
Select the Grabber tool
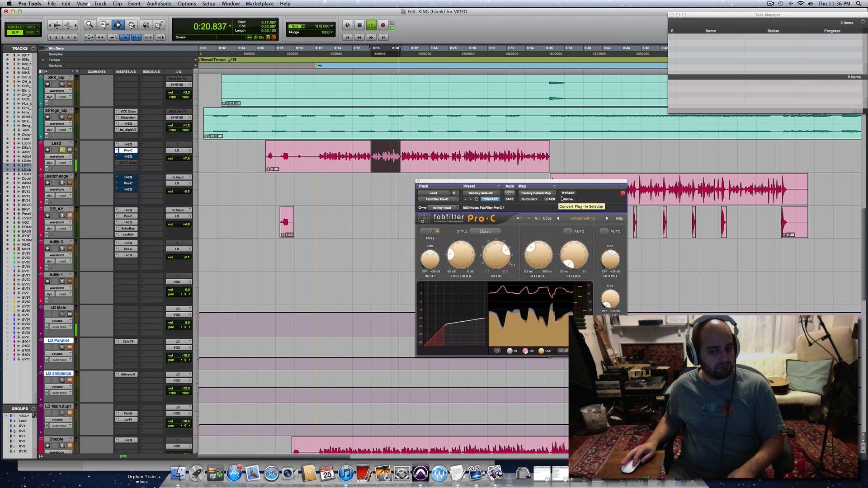pos(131,26)
